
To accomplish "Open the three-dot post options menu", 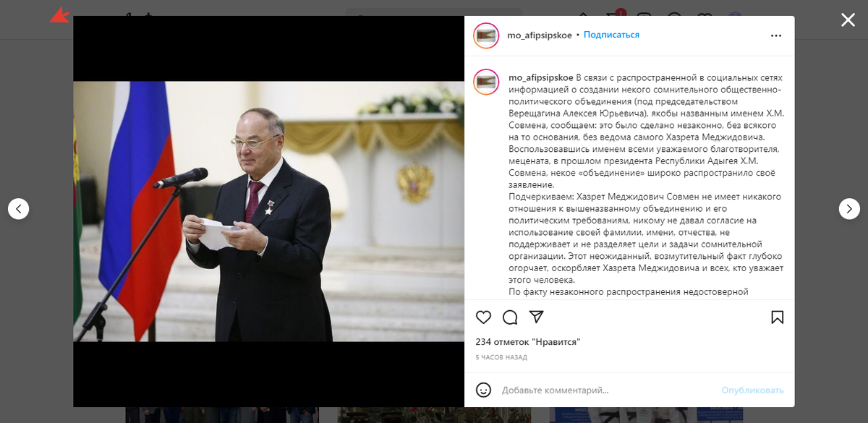I will pos(776,35).
